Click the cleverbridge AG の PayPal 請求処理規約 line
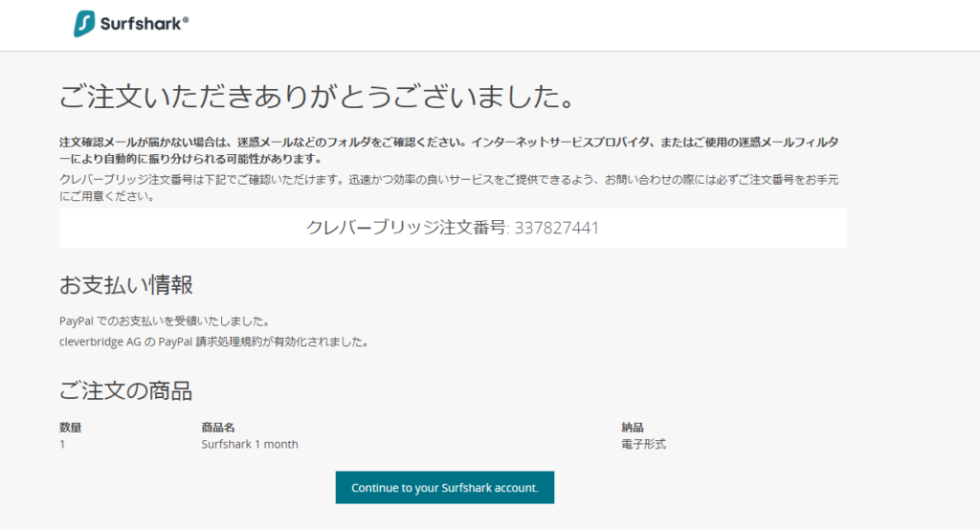Image resolution: width=980 pixels, height=530 pixels. click(213, 342)
